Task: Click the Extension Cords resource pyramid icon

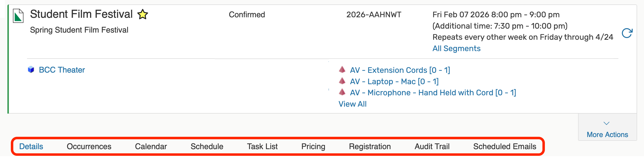Action: (x=342, y=69)
